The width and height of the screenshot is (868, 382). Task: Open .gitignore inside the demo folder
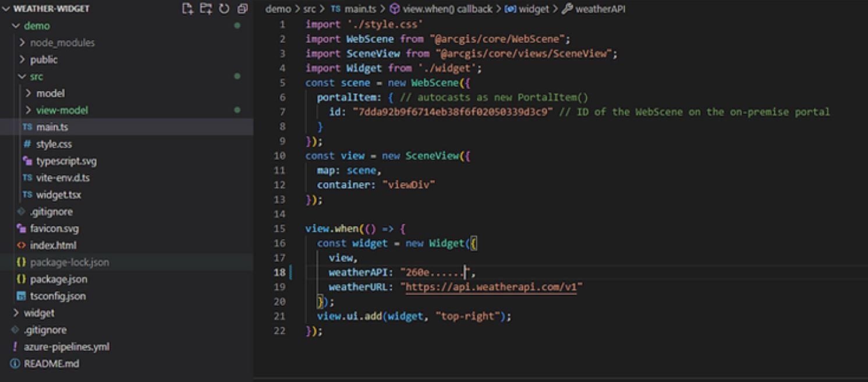tap(51, 211)
